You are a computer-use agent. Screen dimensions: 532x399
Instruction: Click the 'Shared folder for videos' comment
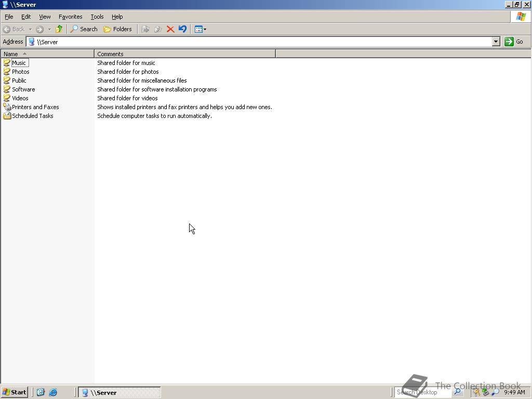click(x=128, y=98)
